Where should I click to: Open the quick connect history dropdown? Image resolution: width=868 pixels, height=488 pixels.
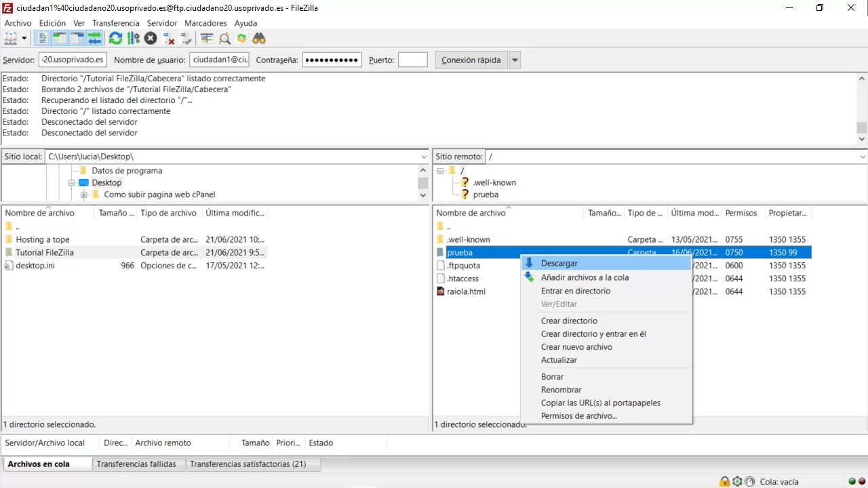pyautogui.click(x=515, y=60)
